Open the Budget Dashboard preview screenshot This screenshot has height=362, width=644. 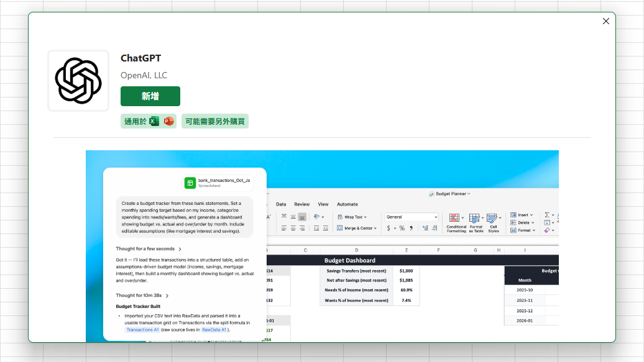(x=322, y=247)
